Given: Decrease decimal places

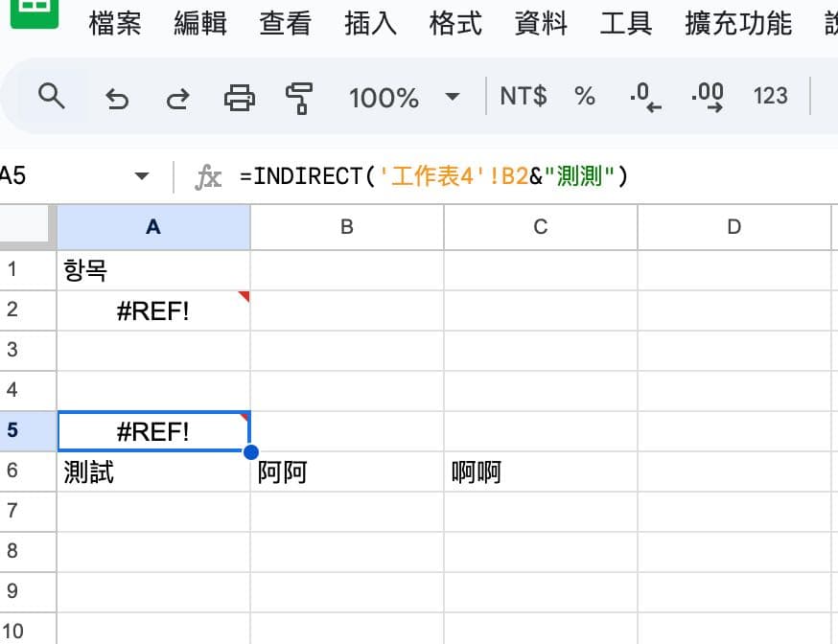Looking at the screenshot, I should point(645,97).
